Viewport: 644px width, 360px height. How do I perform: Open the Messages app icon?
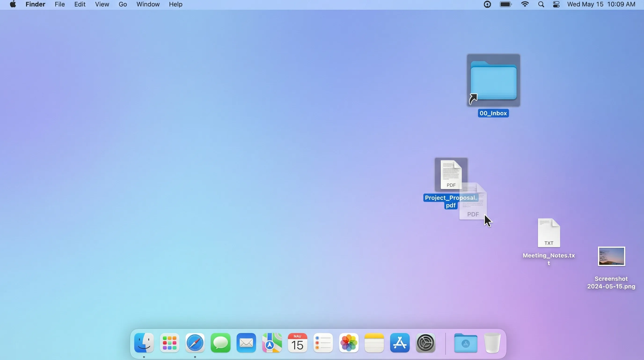pos(220,343)
